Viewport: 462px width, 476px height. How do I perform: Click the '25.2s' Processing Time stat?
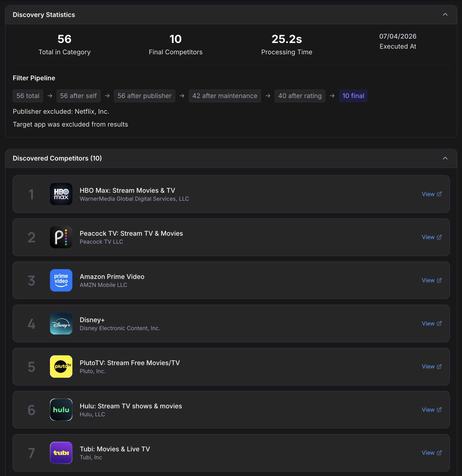[x=287, y=39]
